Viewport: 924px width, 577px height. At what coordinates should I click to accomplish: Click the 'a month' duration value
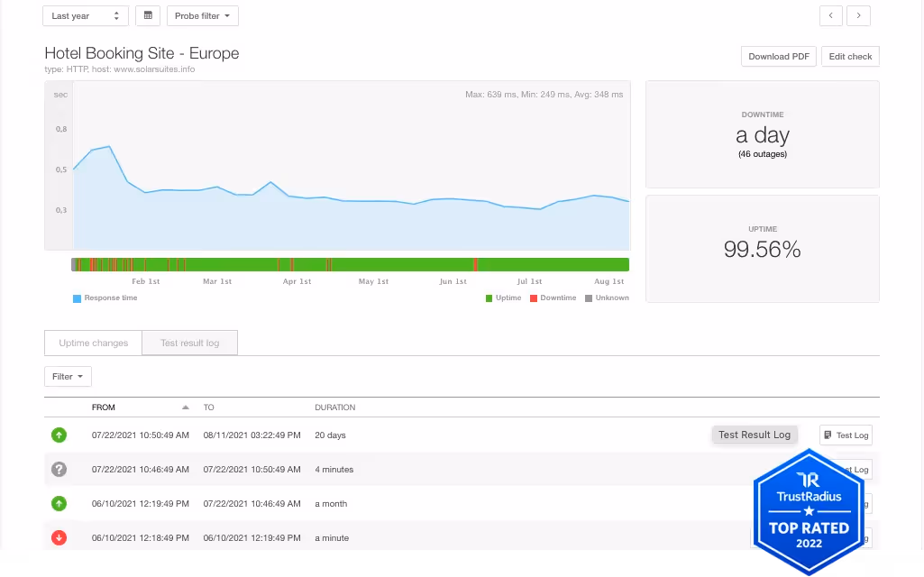[331, 504]
